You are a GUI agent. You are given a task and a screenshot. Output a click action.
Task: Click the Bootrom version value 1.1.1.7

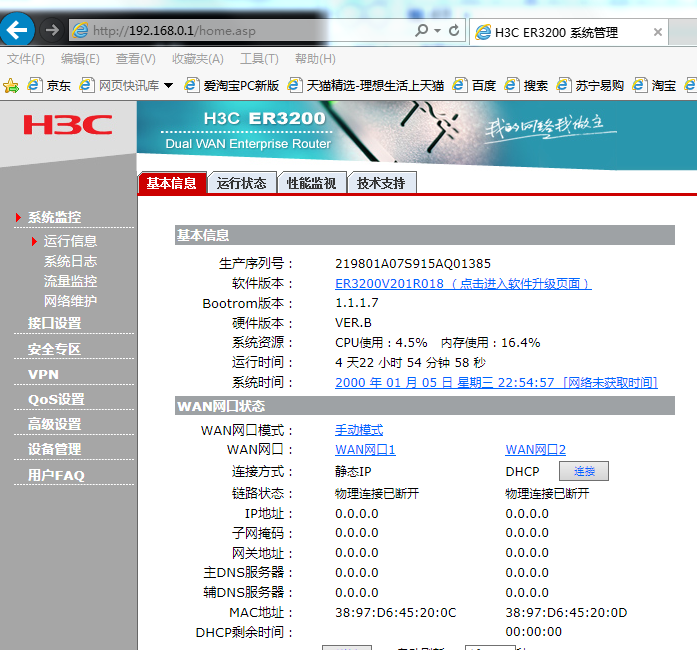pos(357,303)
